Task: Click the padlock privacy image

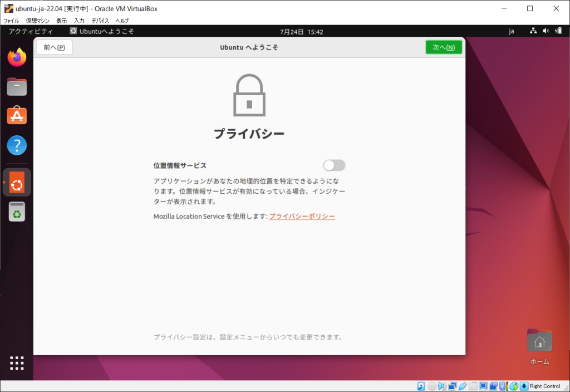Action: click(x=249, y=95)
